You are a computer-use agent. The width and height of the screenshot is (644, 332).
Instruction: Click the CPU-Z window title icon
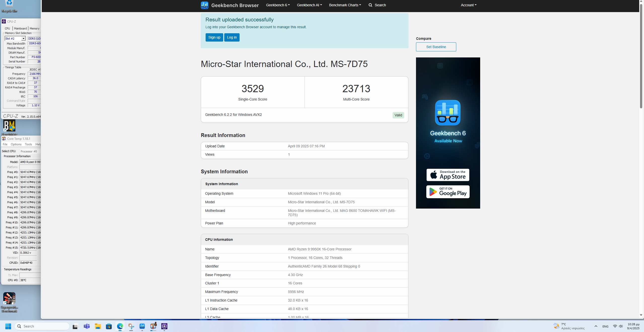point(4,21)
